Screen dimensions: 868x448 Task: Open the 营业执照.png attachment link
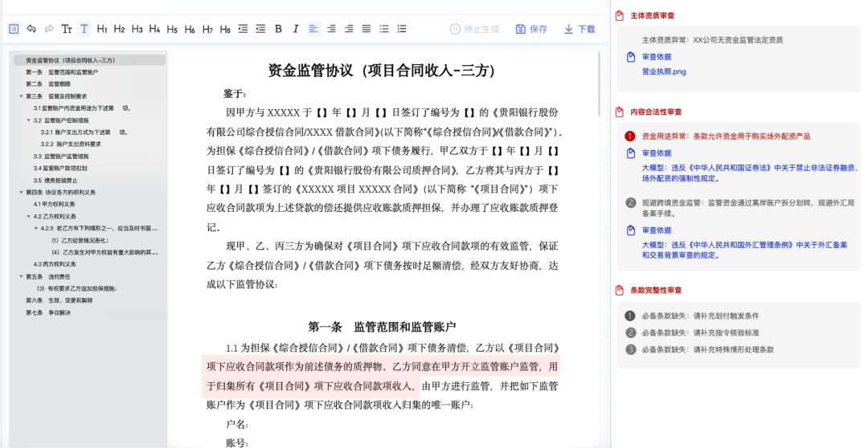coord(663,71)
